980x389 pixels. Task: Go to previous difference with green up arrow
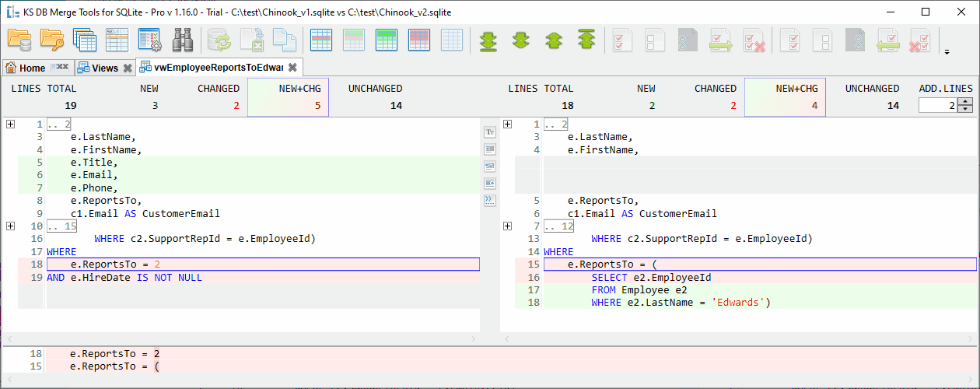coord(553,40)
